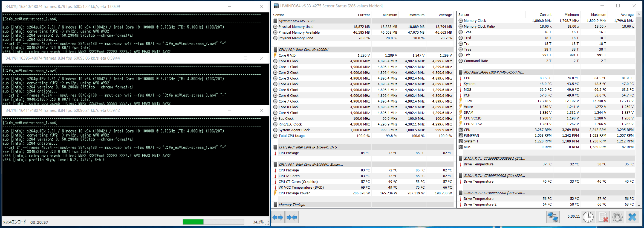Image resolution: width=644 pixels, height=228 pixels.
Task: Click the logging file icon with red X
Action: pyautogui.click(x=603, y=218)
